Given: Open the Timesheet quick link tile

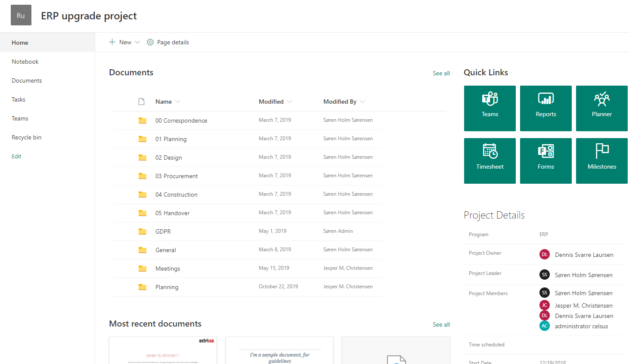Looking at the screenshot, I should pos(490,160).
